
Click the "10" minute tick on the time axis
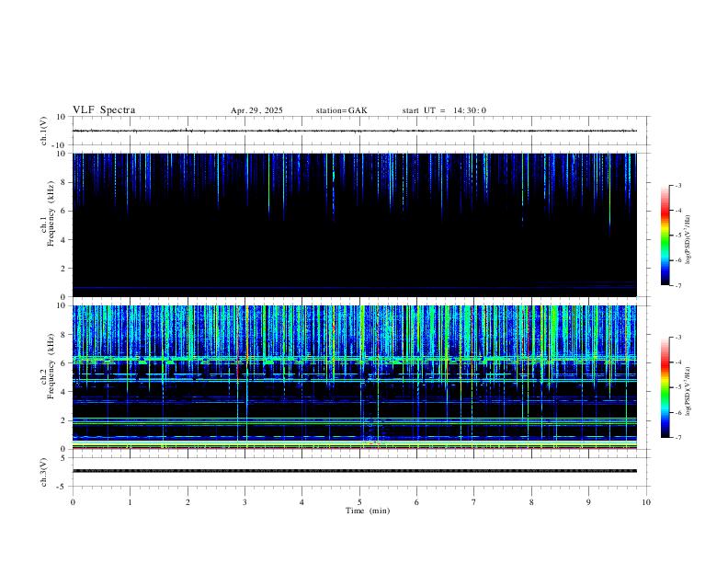click(646, 502)
